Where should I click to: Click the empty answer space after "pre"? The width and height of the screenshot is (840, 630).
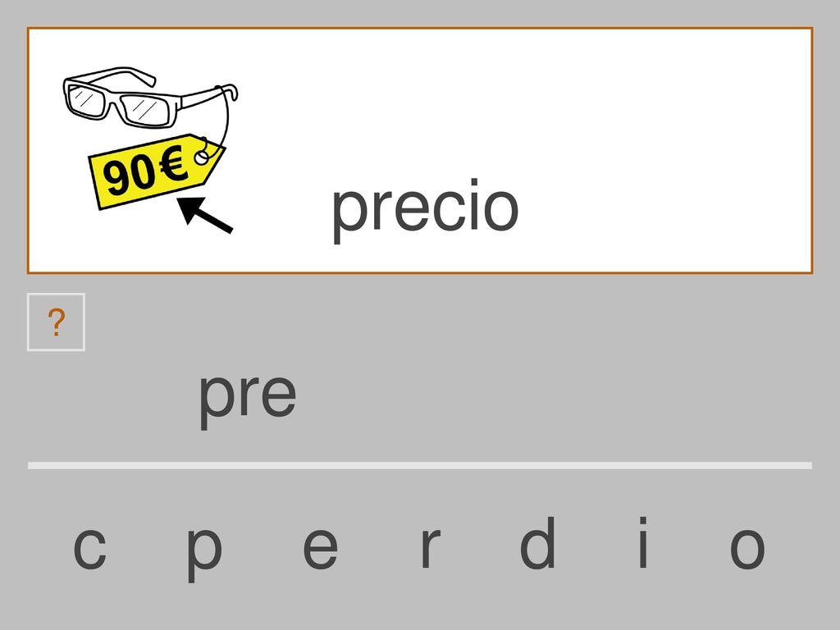pyautogui.click(x=552, y=396)
